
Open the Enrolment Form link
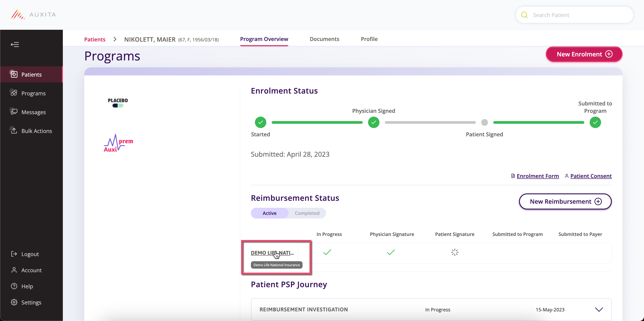pos(538,176)
